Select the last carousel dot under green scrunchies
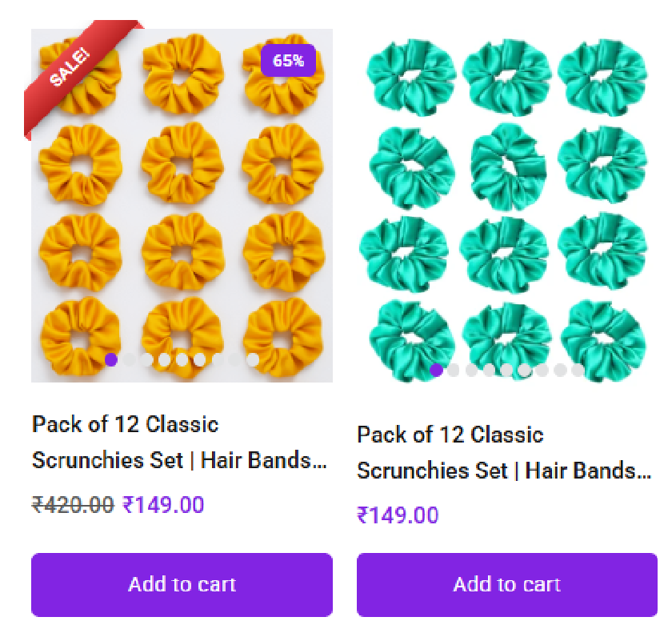Image resolution: width=672 pixels, height=641 pixels. click(x=578, y=370)
